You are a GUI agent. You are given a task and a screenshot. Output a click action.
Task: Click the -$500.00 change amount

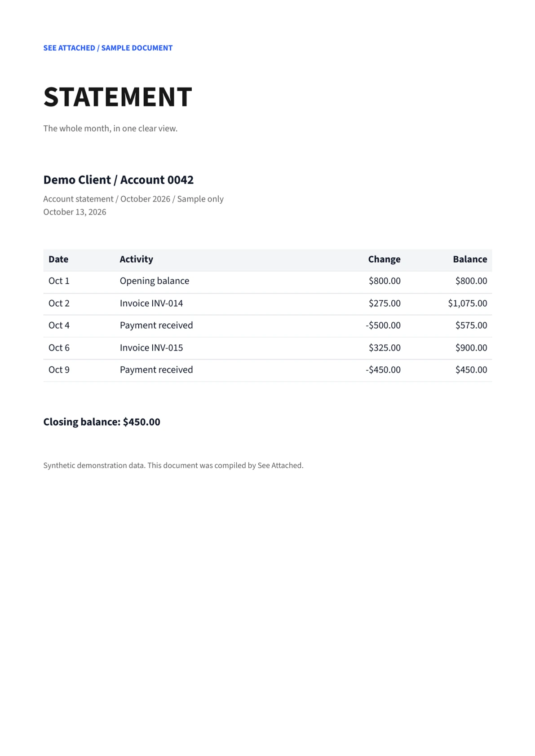(x=383, y=325)
